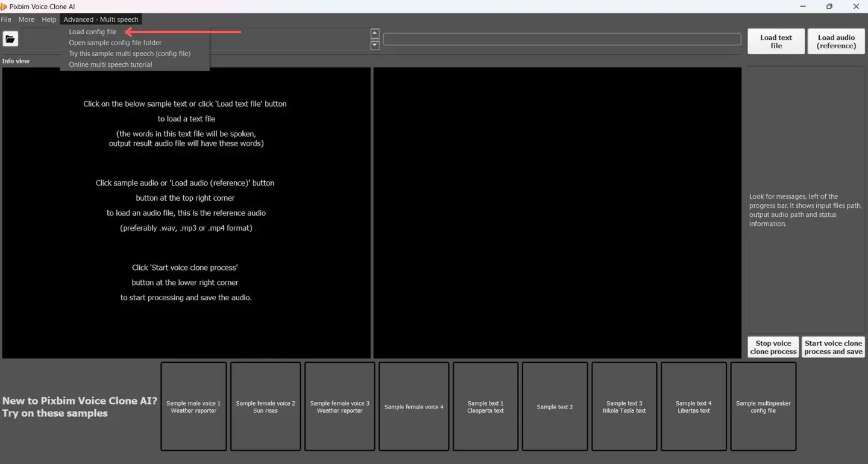Click 'Look for messages' help text
The width and height of the screenshot is (868, 464).
pyautogui.click(x=805, y=210)
